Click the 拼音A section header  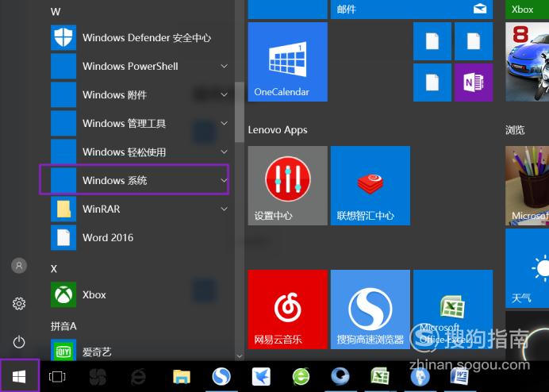63,326
